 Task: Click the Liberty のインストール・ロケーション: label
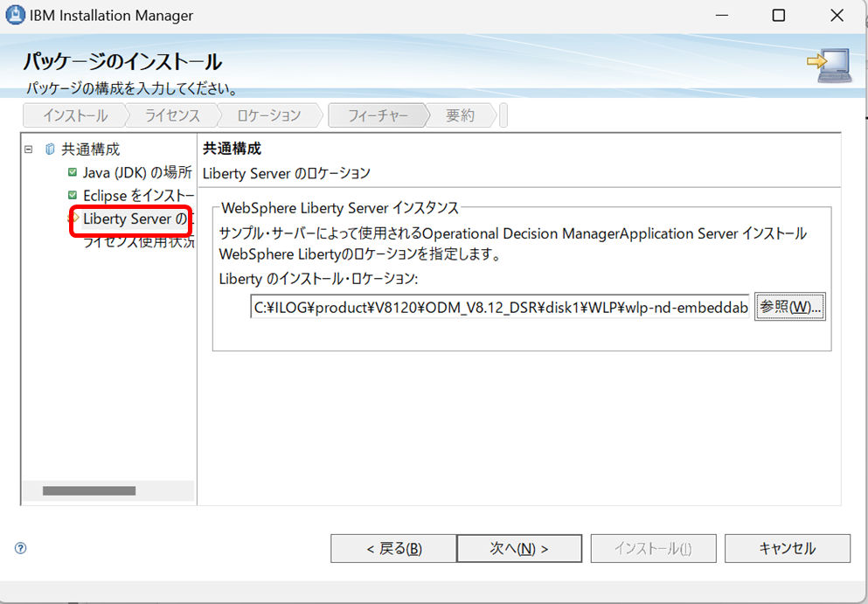(x=318, y=279)
